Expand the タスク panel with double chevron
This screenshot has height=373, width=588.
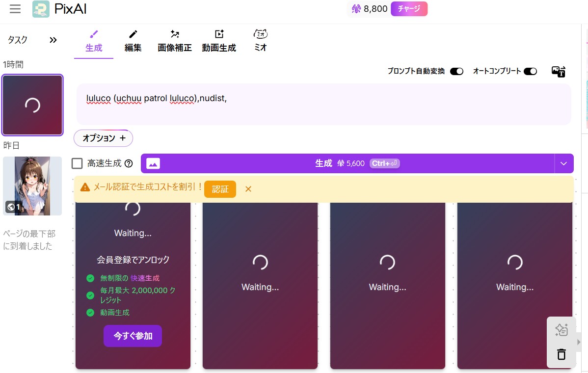53,40
